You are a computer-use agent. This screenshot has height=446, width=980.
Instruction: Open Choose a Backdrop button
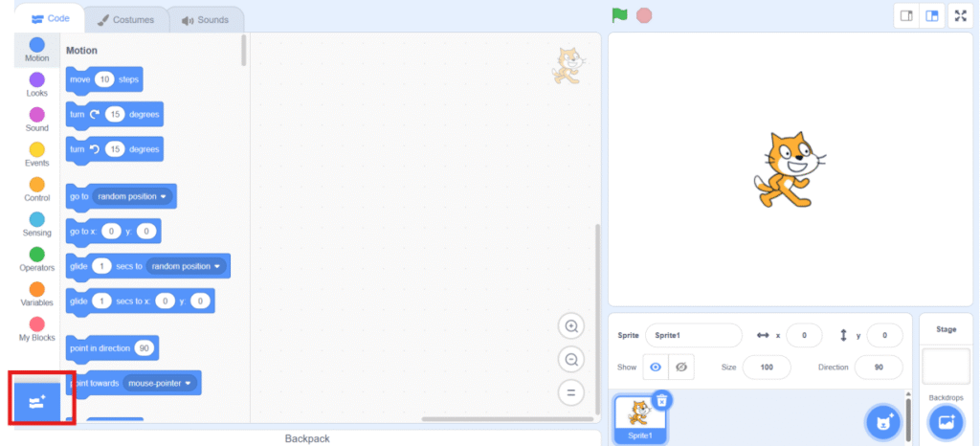click(945, 422)
